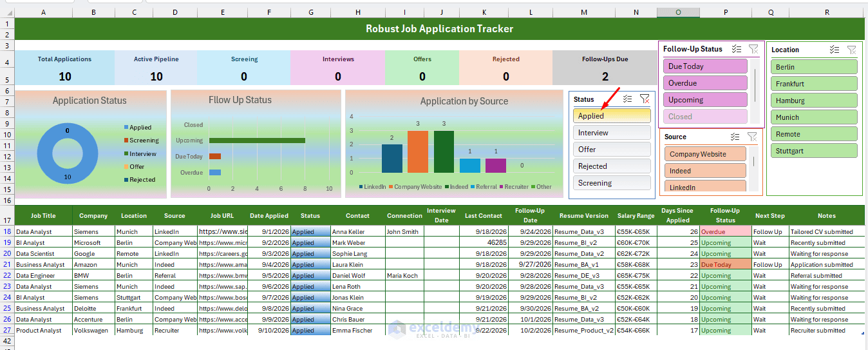Click the Interviews KPI card

pos(338,67)
